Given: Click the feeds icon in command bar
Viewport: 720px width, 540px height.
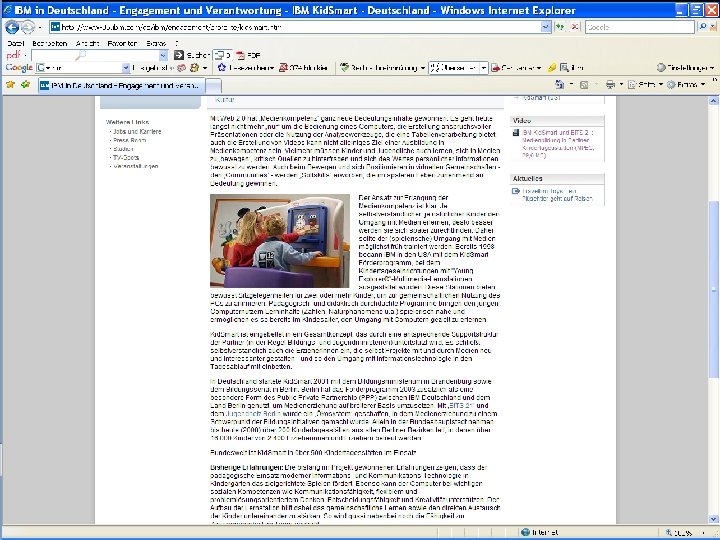Looking at the screenshot, I should 584,85.
